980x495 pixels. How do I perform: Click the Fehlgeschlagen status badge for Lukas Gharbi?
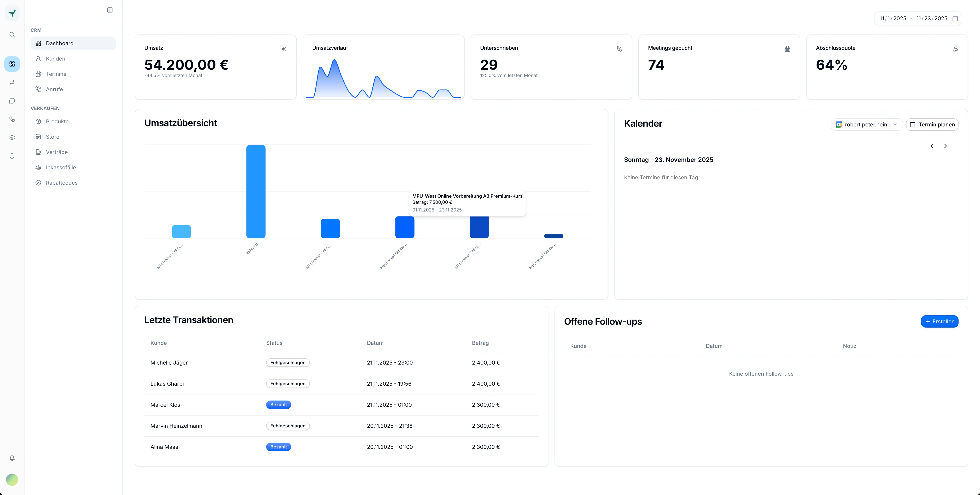(288, 384)
